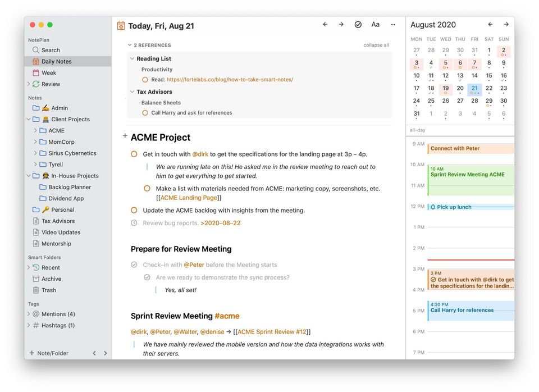
Task: Click the + Note/Folder button
Action: click(x=49, y=353)
